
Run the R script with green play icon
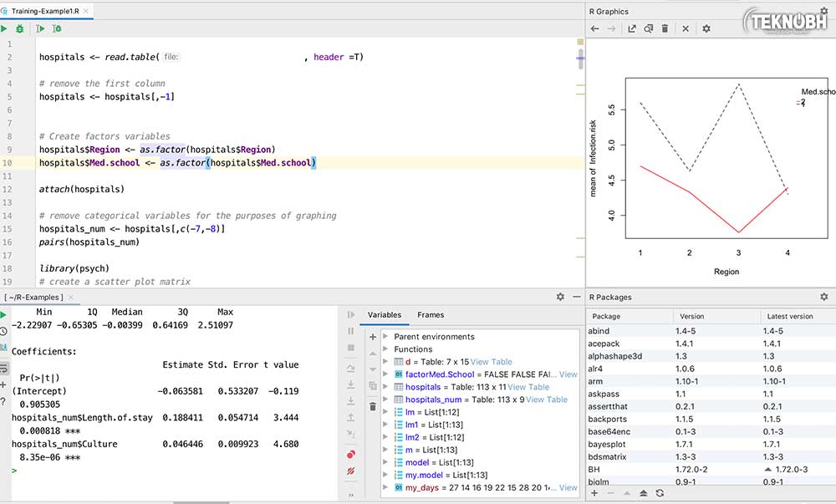(x=4, y=28)
